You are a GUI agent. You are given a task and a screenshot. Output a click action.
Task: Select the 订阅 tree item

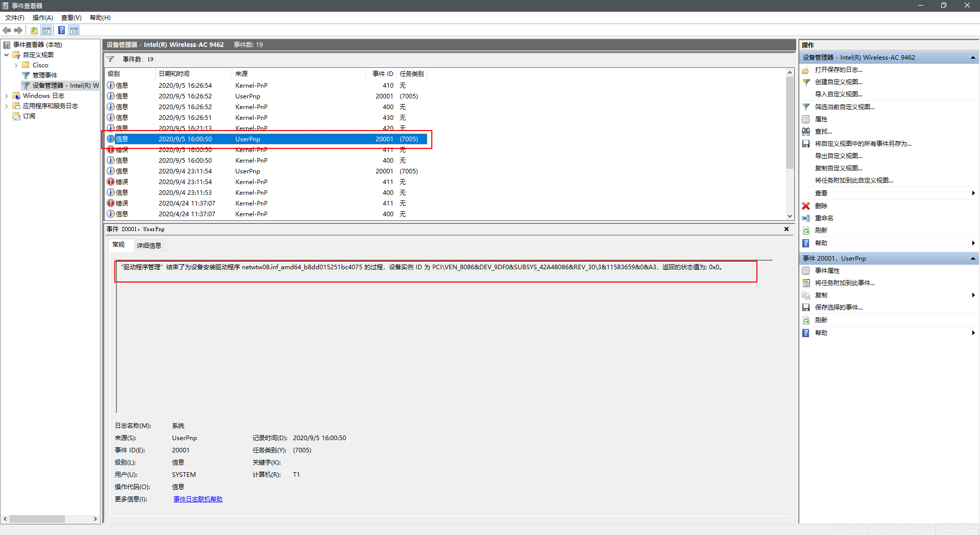click(x=29, y=116)
